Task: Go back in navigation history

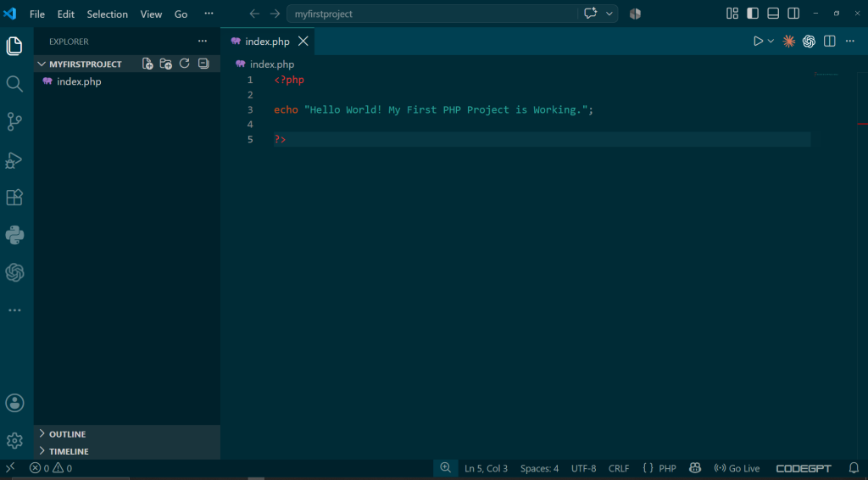Action: point(254,14)
